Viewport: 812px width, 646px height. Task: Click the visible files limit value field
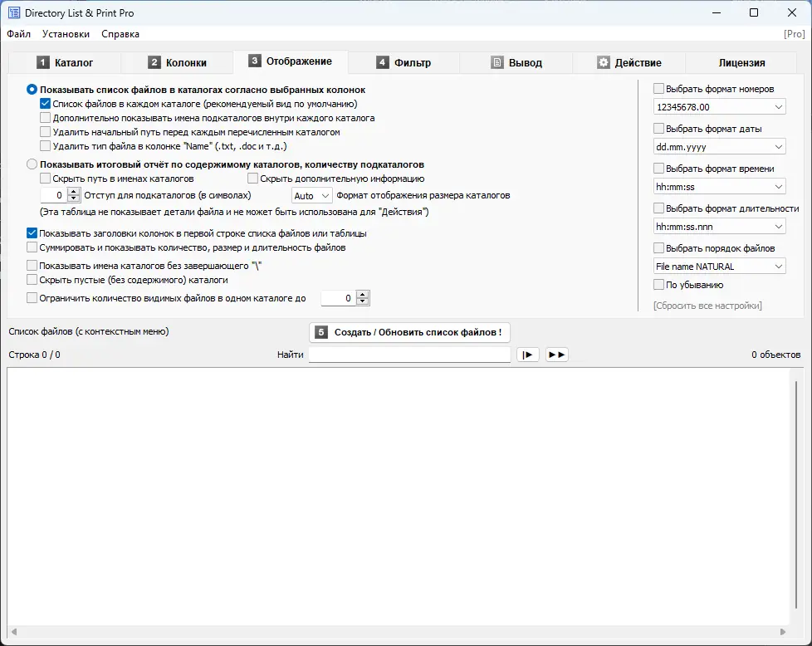point(338,298)
